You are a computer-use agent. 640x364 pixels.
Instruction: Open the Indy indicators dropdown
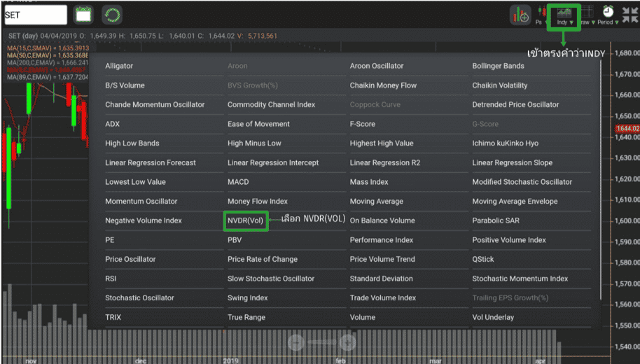coord(564,17)
